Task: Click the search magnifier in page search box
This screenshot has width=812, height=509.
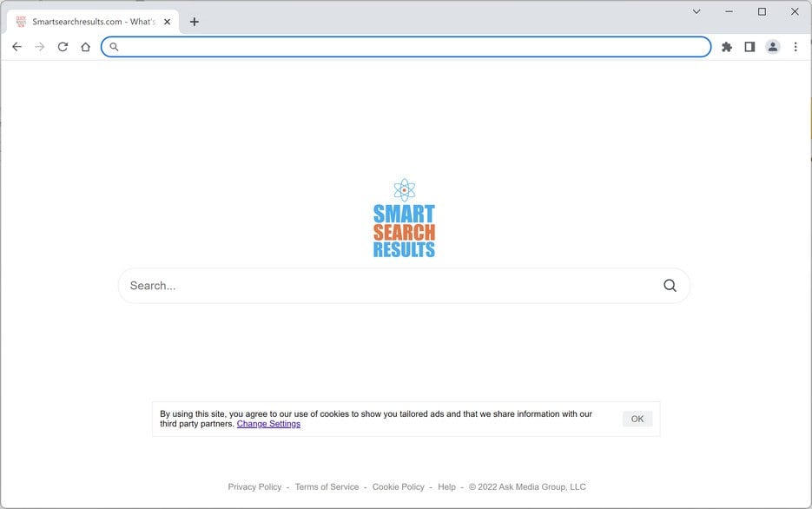Action: 670,285
